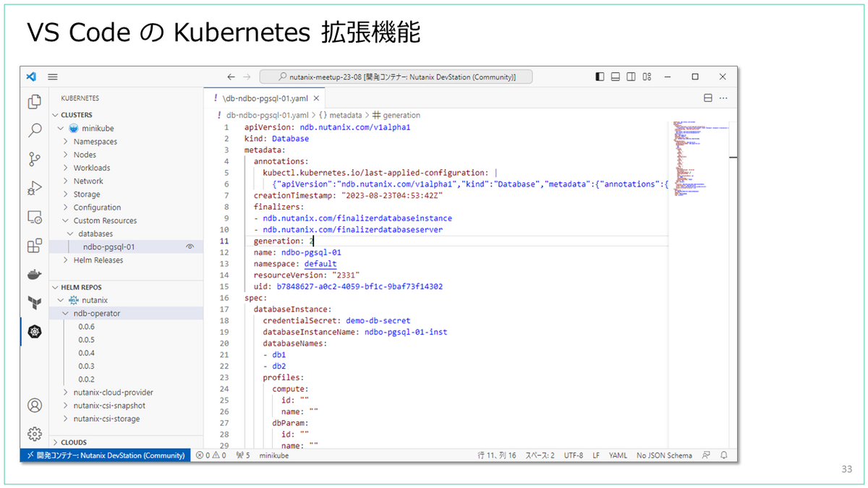Open the feedback icon in status bar

coord(705,455)
